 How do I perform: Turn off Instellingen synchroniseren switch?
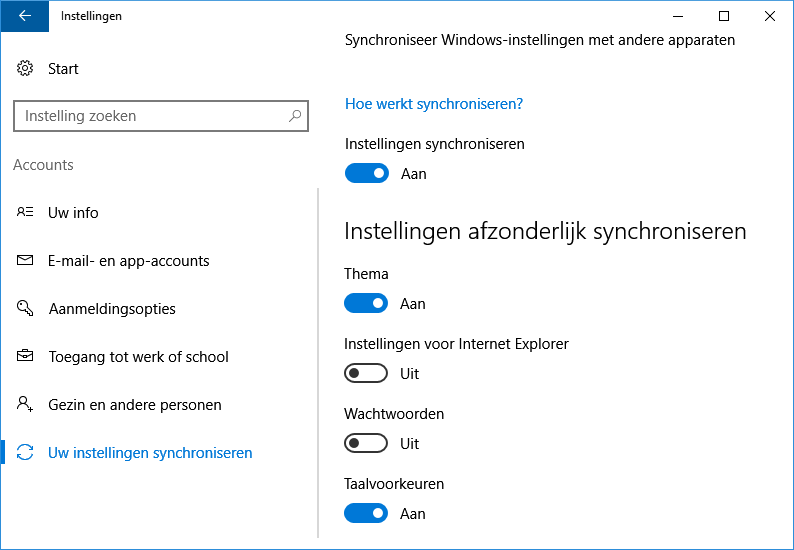coord(366,174)
